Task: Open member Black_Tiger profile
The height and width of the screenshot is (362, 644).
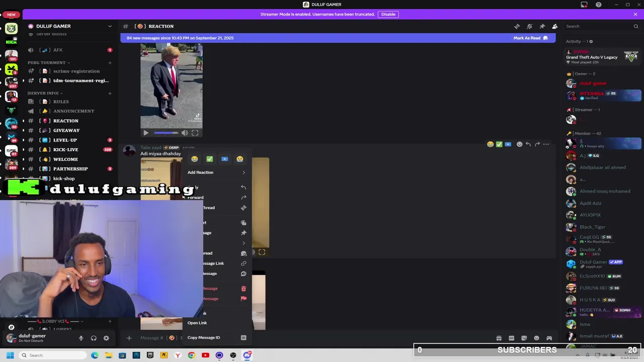Action: tap(603, 227)
